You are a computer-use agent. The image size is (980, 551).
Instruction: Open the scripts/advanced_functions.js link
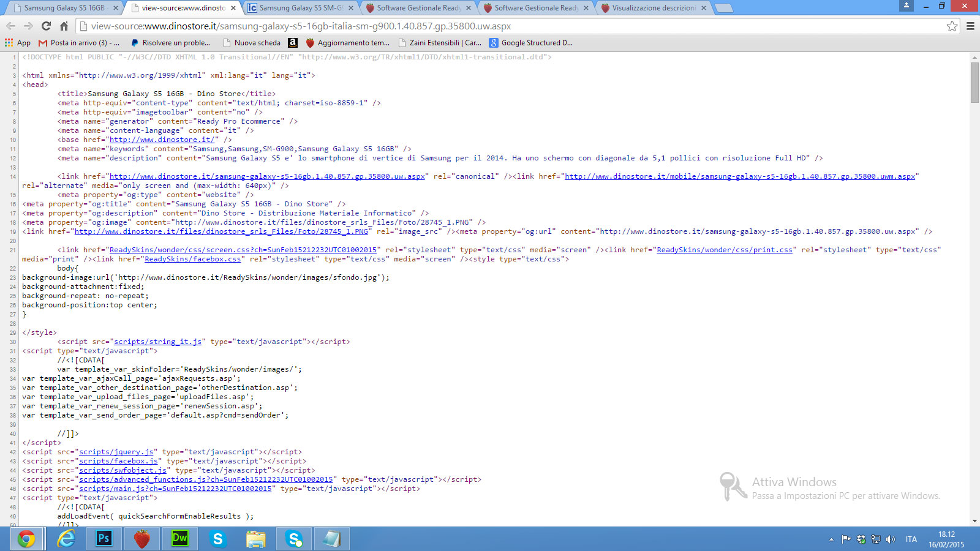pyautogui.click(x=206, y=479)
